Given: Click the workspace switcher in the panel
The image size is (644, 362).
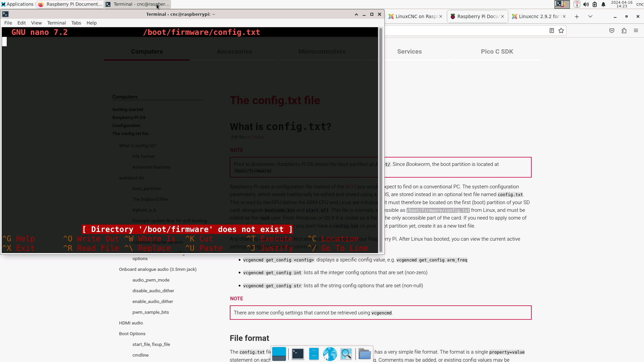Looking at the screenshot, I should [562, 4].
